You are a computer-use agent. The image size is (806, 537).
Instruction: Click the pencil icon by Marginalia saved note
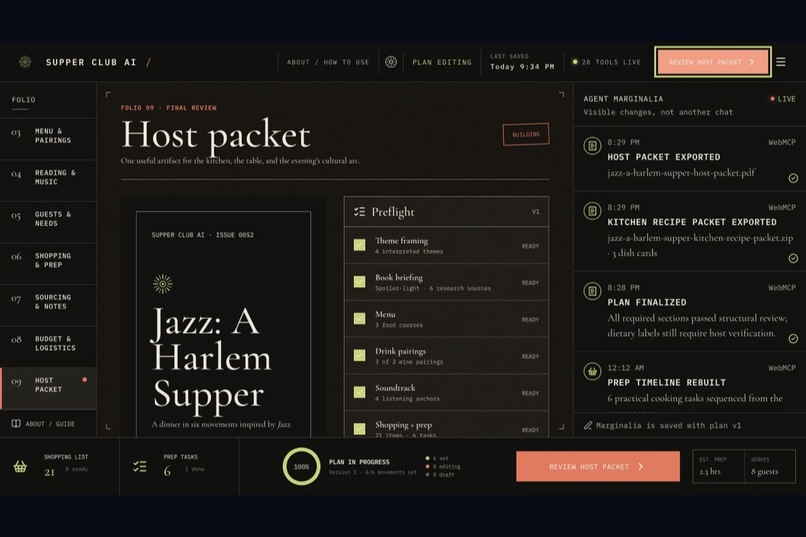(588, 425)
